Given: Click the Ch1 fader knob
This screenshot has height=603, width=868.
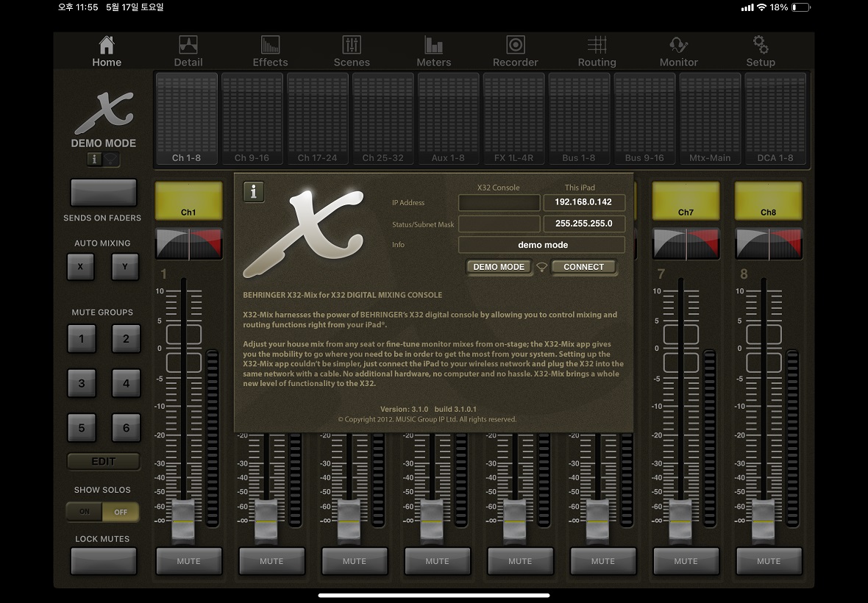Looking at the screenshot, I should 183,521.
